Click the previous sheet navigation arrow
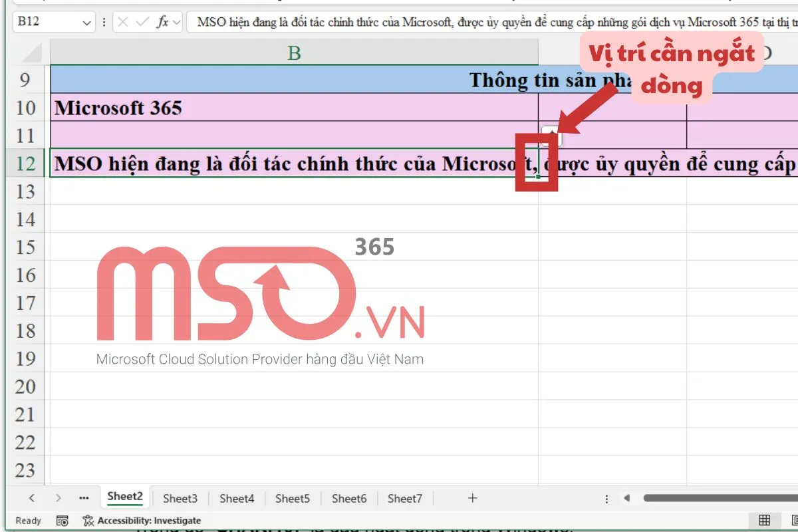The height and width of the screenshot is (532, 798). click(x=31, y=498)
